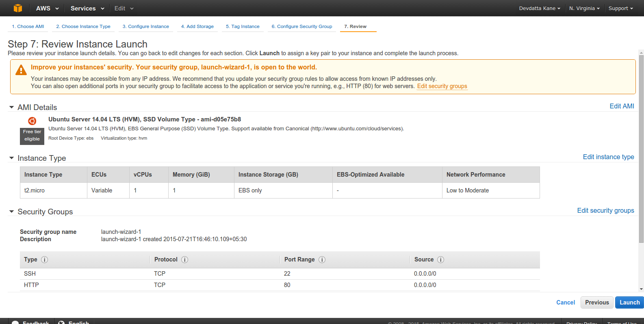Click the scrollbar up arrow
This screenshot has width=644, height=324.
coord(641,52)
